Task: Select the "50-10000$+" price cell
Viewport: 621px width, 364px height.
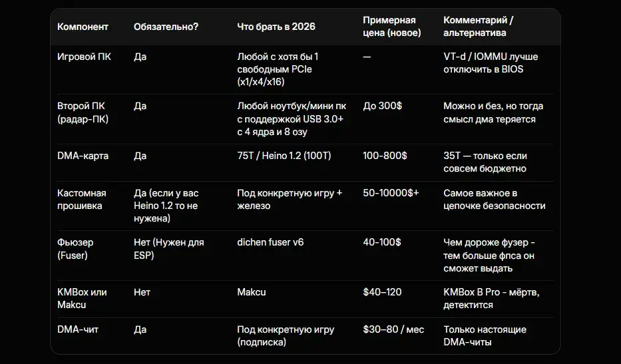Action: coord(391,193)
